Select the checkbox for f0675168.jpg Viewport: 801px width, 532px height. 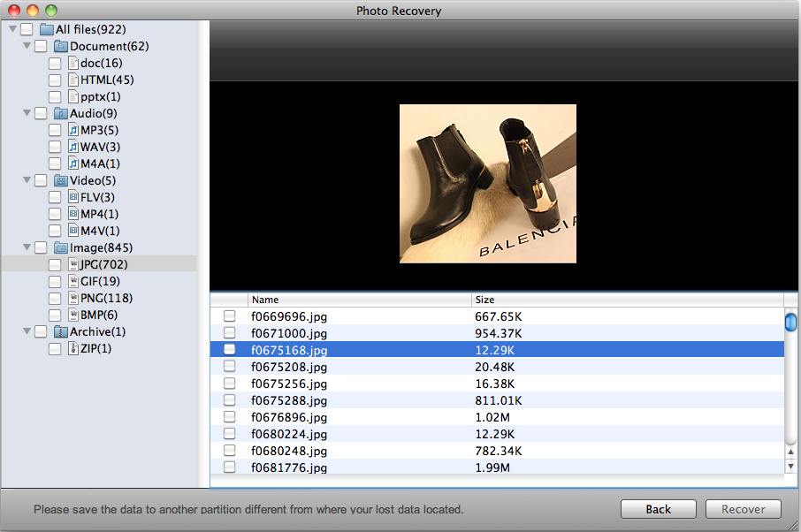(229, 350)
